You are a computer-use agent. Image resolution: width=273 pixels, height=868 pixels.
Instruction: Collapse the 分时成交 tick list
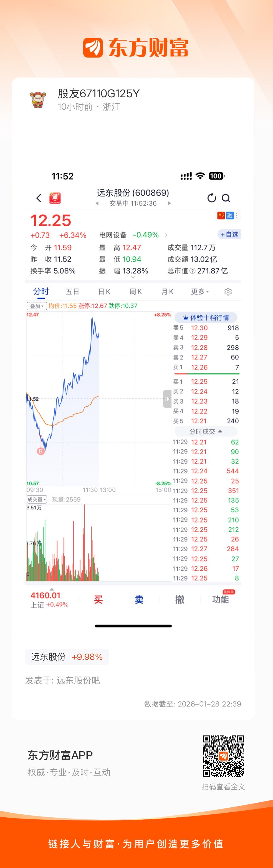(x=206, y=431)
